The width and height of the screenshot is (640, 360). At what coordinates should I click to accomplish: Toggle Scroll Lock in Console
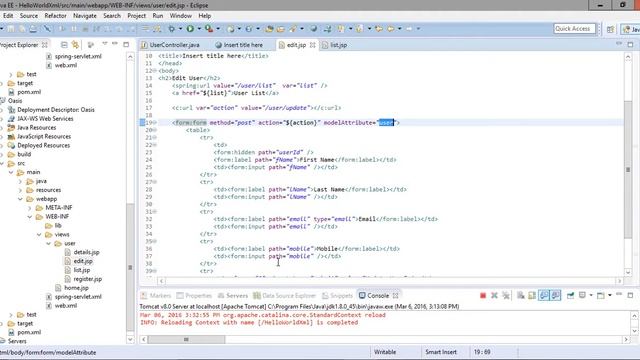pyautogui.click(x=532, y=295)
